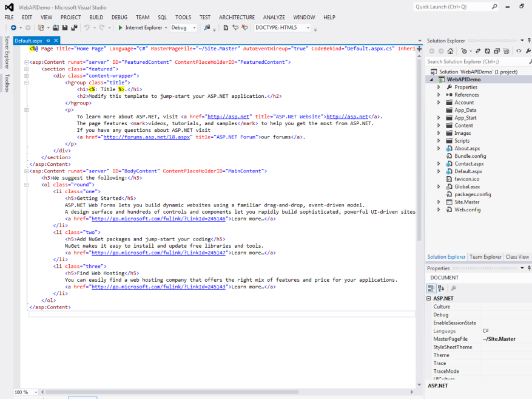532x399 pixels.
Task: Open Properties via wrench icon in Solution Explorer
Action: pos(528,51)
